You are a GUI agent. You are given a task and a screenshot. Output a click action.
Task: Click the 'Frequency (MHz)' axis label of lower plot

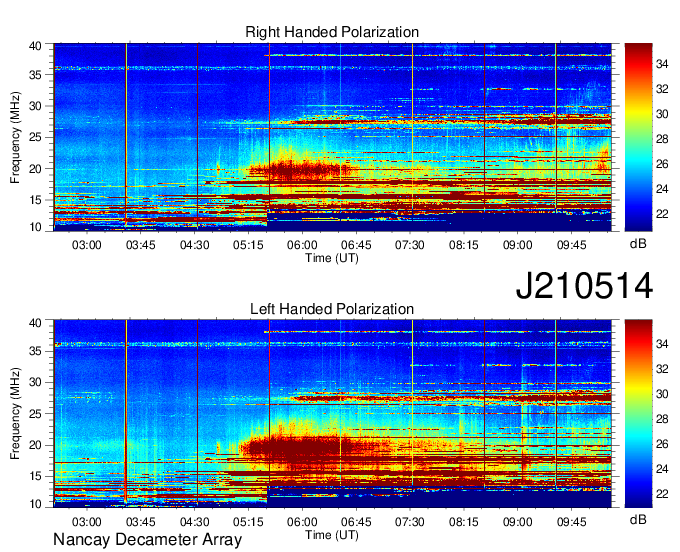pos(15,414)
